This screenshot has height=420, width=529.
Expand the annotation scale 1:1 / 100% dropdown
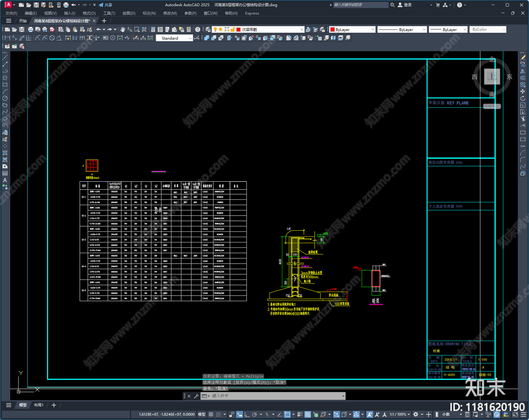point(400,414)
